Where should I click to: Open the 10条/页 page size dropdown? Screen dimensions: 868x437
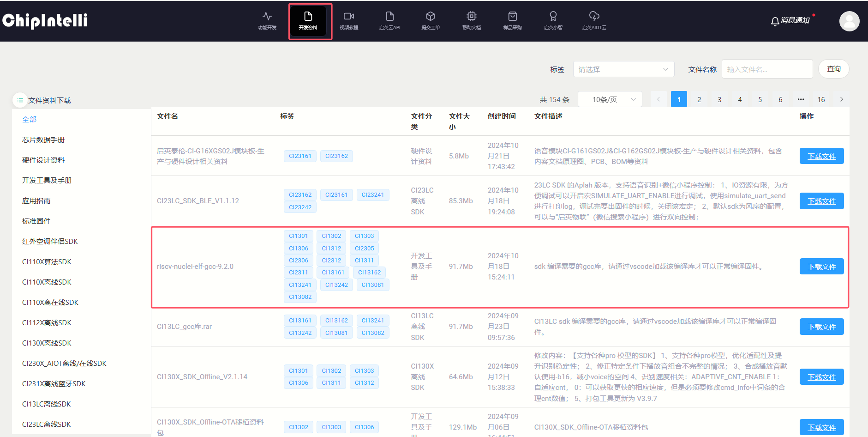610,99
